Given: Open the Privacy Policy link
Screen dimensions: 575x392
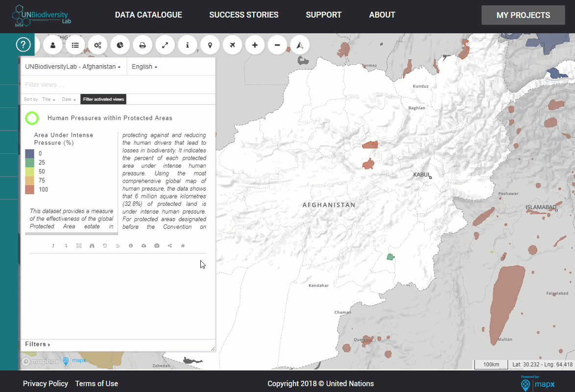Looking at the screenshot, I should point(46,384).
